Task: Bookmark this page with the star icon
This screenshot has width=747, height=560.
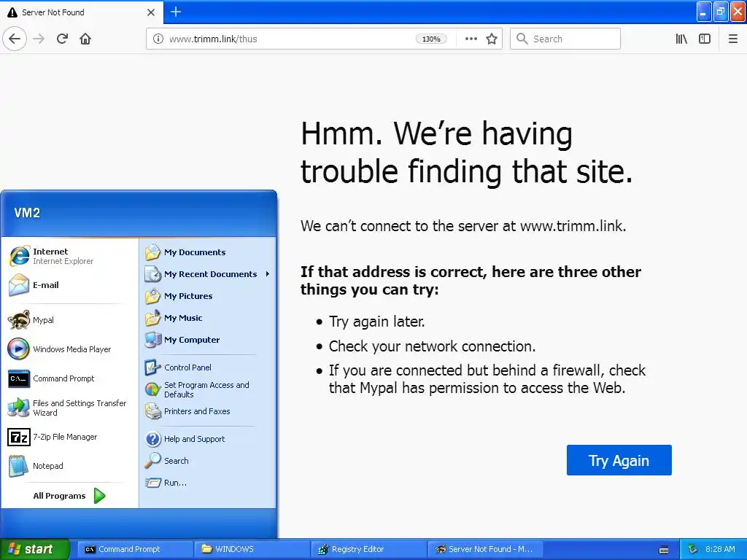Action: pyautogui.click(x=492, y=39)
